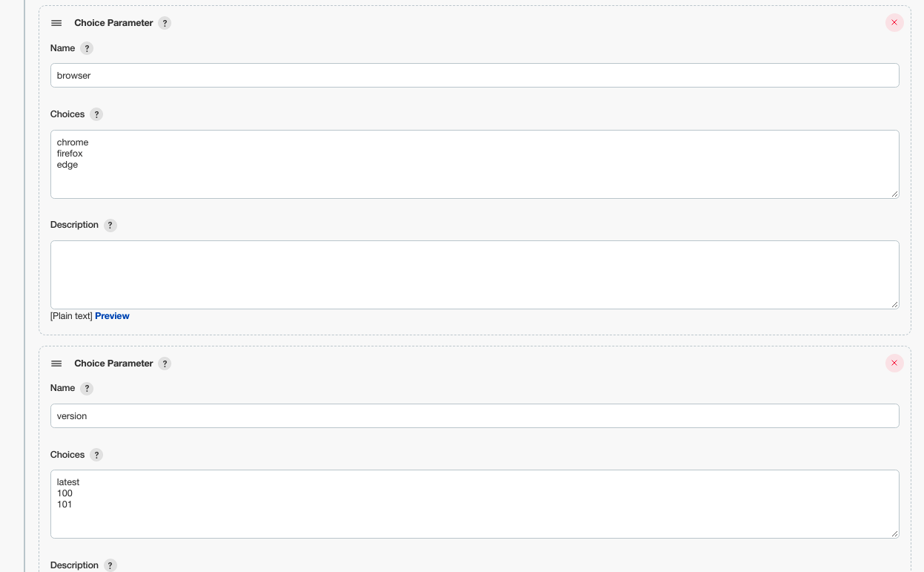Click drag handle of browser Choice Parameter

coord(56,23)
